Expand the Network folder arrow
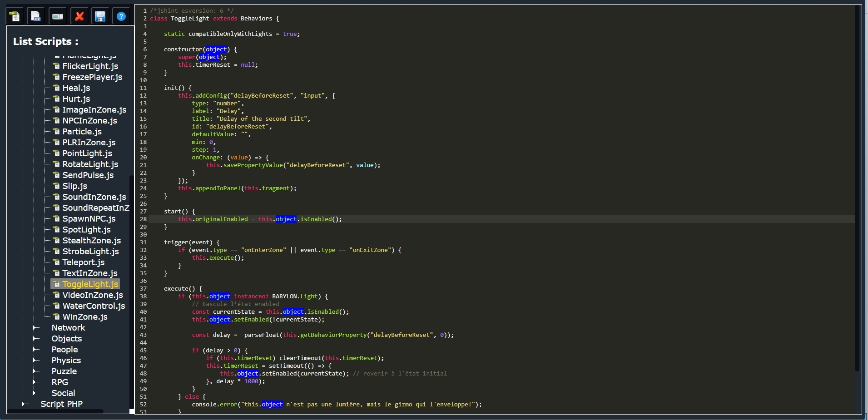This screenshot has height=420, width=868. click(35, 328)
